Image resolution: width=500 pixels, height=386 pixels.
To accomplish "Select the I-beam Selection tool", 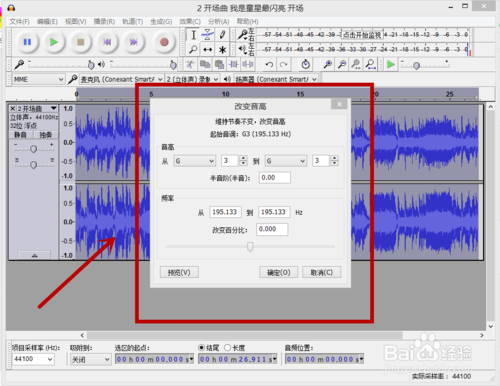I will click(x=193, y=35).
